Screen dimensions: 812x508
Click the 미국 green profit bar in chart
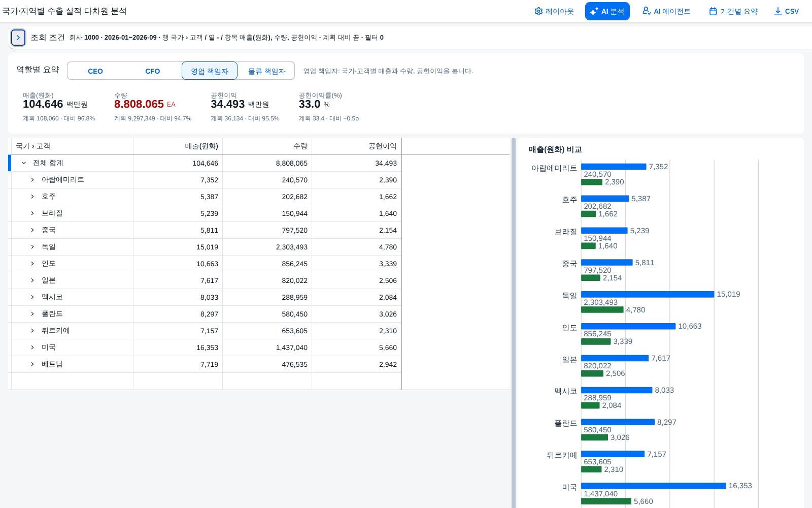tap(606, 501)
